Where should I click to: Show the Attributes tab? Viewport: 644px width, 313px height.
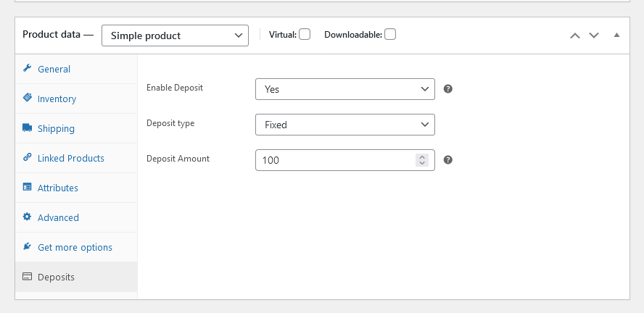coord(76,188)
